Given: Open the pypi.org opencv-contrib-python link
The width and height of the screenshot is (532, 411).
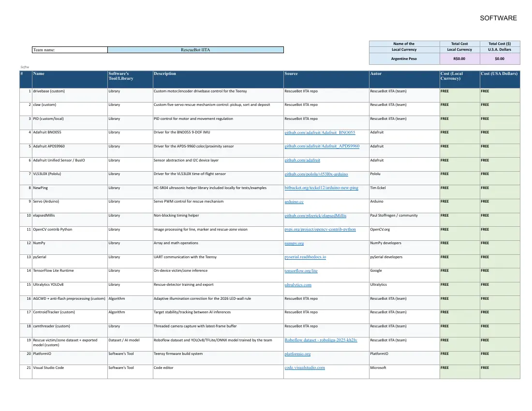Looking at the screenshot, I should [320, 229].
